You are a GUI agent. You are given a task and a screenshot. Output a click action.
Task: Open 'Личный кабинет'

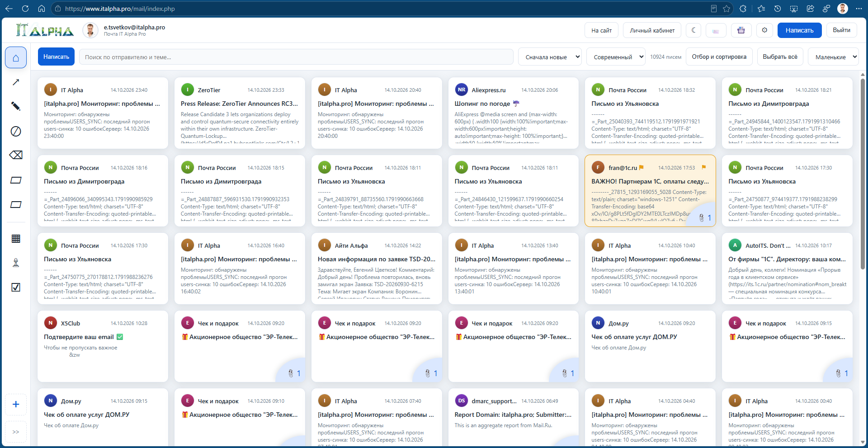(x=652, y=30)
